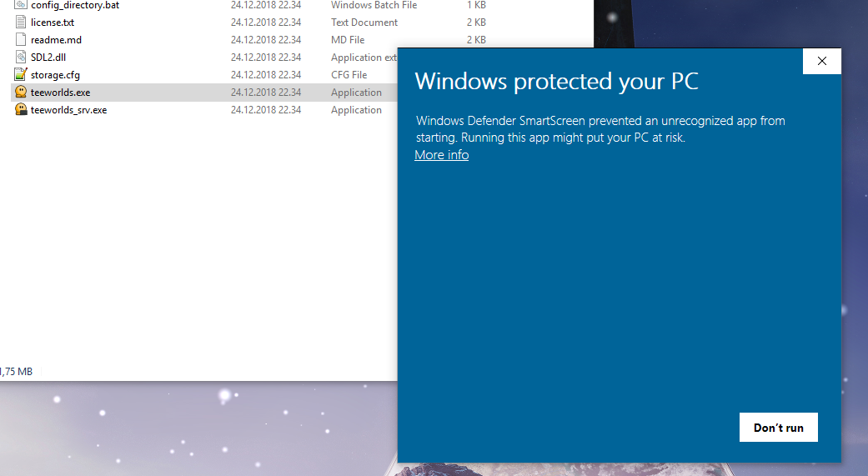Click the CFG File type of storage.cfg
The width and height of the screenshot is (868, 476).
349,75
